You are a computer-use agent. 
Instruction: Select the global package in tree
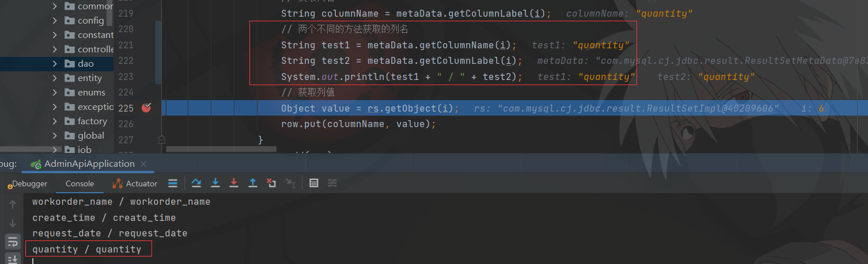[x=91, y=136]
